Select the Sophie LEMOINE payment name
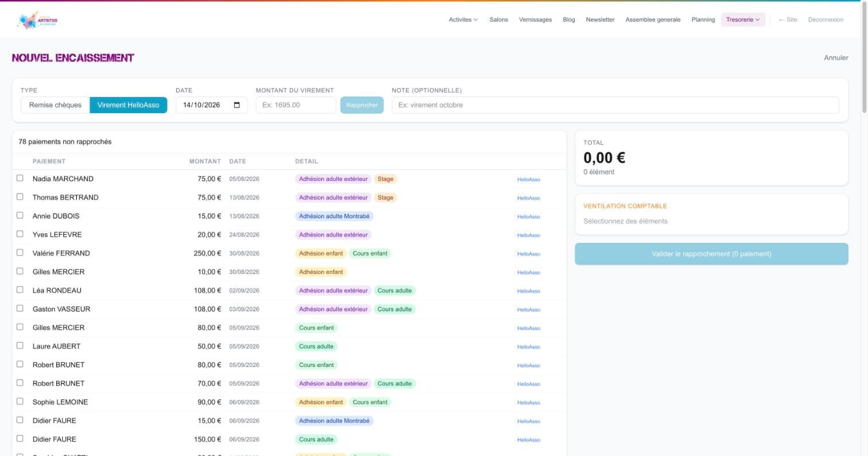This screenshot has height=456, width=868. coord(60,402)
